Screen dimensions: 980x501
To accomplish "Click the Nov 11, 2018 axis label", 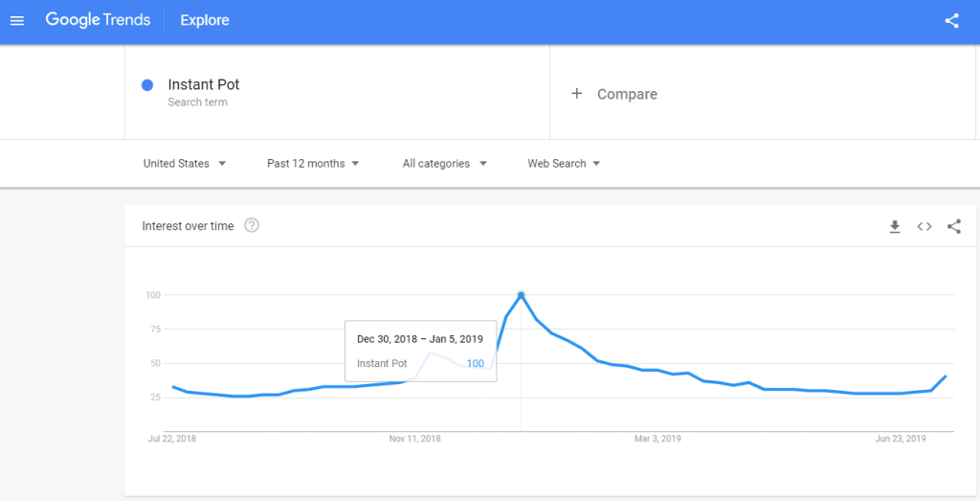I will [x=414, y=439].
